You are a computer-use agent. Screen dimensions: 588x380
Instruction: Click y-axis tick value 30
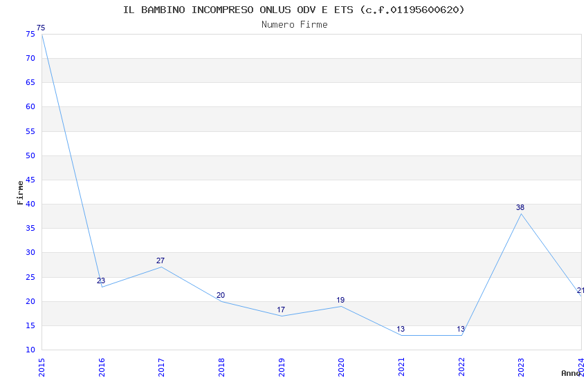pyautogui.click(x=30, y=252)
